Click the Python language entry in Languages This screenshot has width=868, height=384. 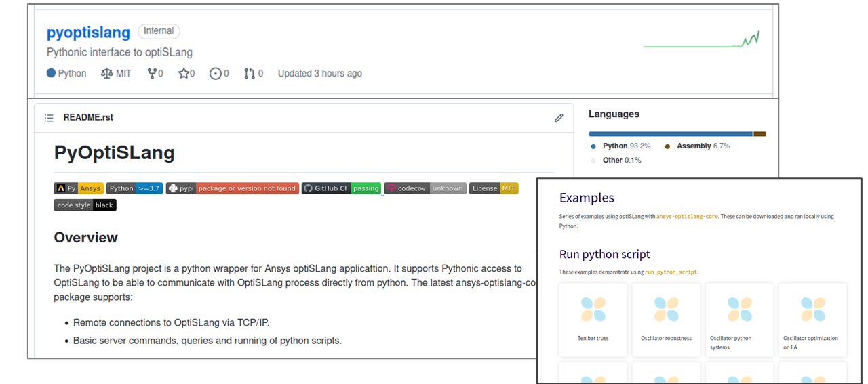click(615, 146)
